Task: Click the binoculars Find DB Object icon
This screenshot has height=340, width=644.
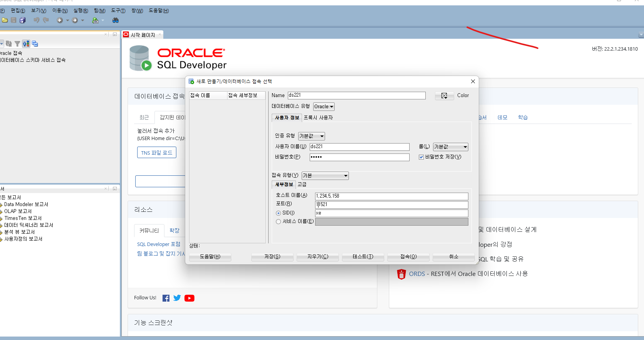Action: pos(115,20)
